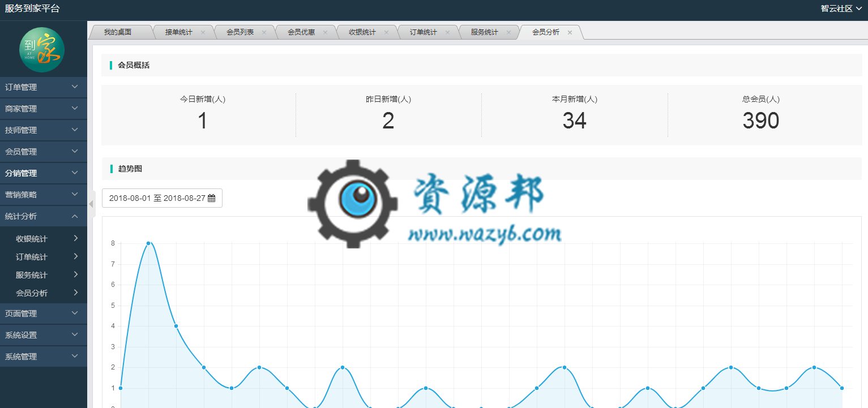The height and width of the screenshot is (408, 868).
Task: Close the 会员分析 tab
Action: click(570, 32)
